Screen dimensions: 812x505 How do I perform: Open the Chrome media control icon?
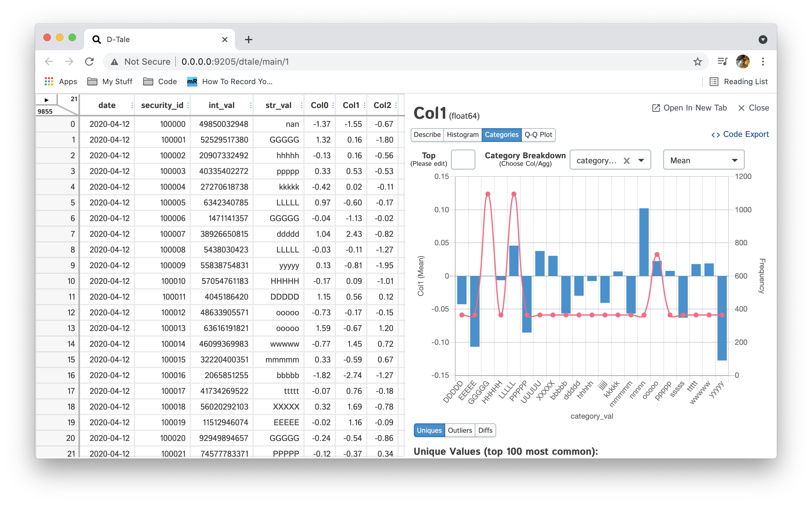click(x=723, y=62)
